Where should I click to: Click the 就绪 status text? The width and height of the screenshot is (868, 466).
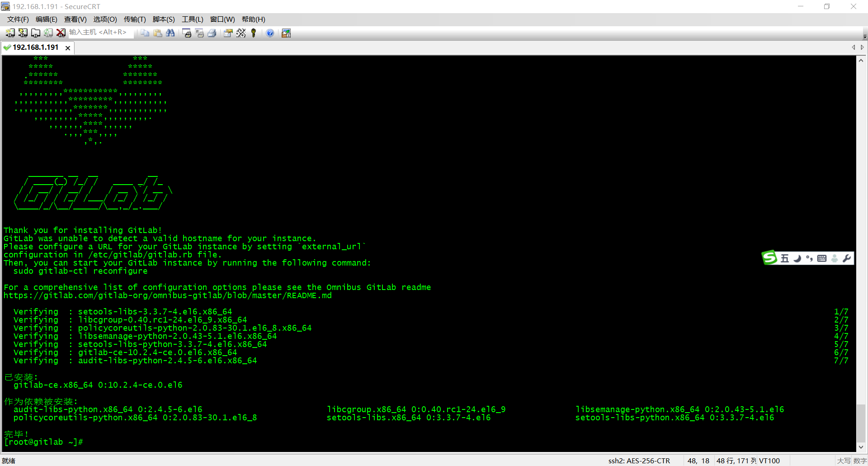click(9, 461)
